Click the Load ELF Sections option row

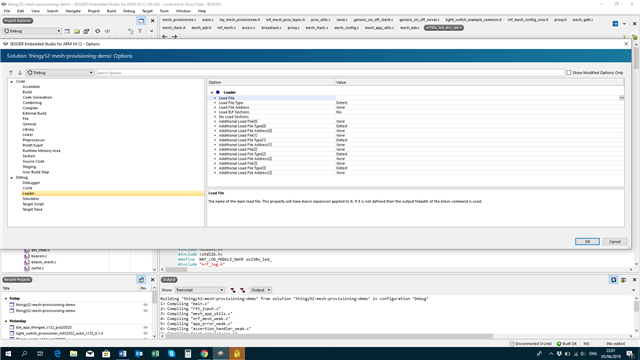point(416,112)
